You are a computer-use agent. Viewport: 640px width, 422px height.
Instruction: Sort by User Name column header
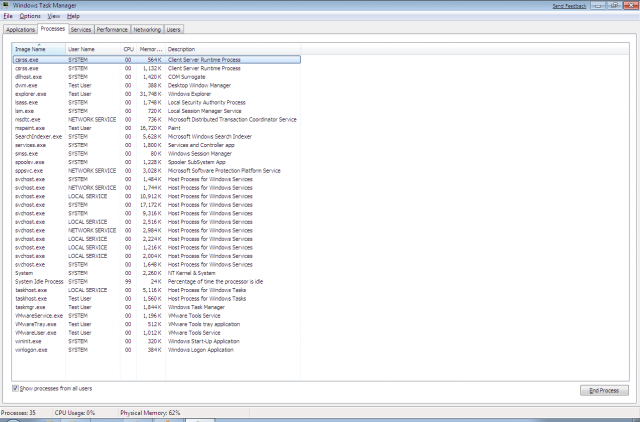(93, 49)
